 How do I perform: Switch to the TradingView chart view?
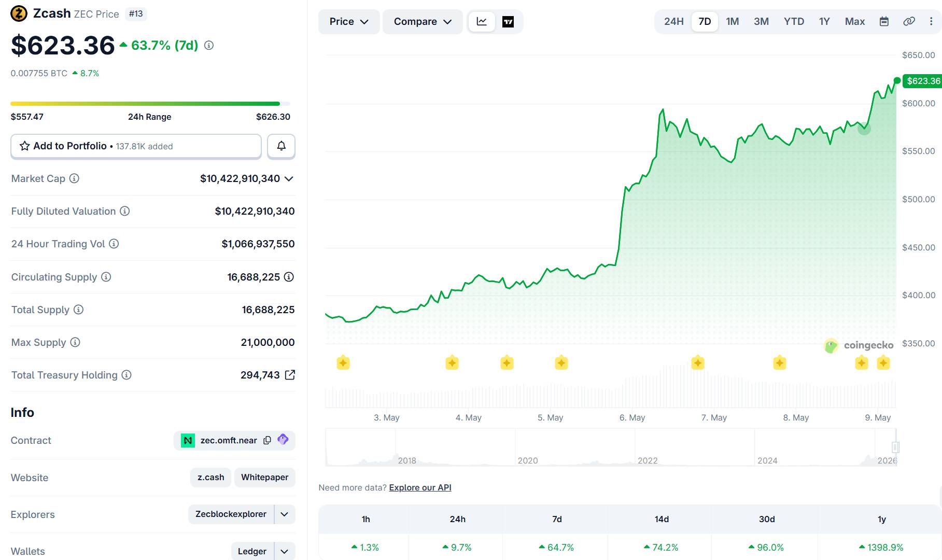(x=508, y=22)
